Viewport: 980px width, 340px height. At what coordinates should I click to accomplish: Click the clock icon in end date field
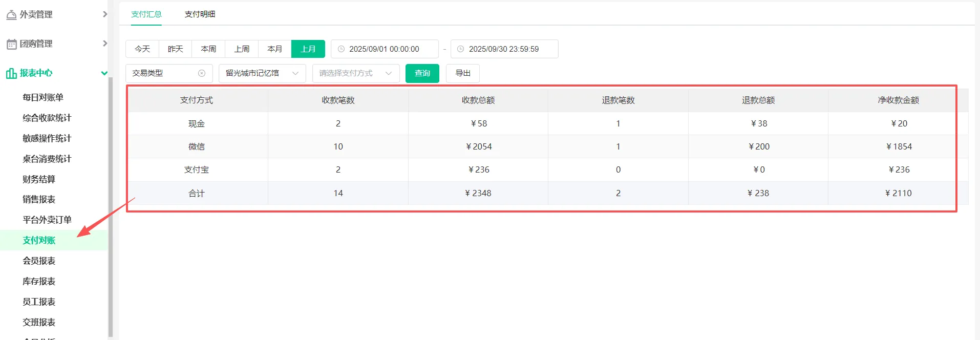click(460, 49)
